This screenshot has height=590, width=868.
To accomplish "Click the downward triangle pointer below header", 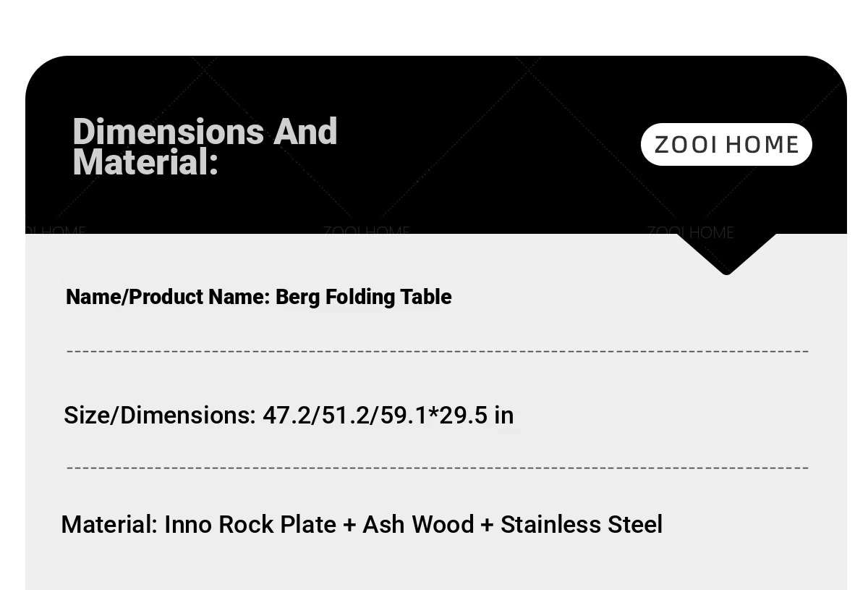I will pyautogui.click(x=726, y=254).
